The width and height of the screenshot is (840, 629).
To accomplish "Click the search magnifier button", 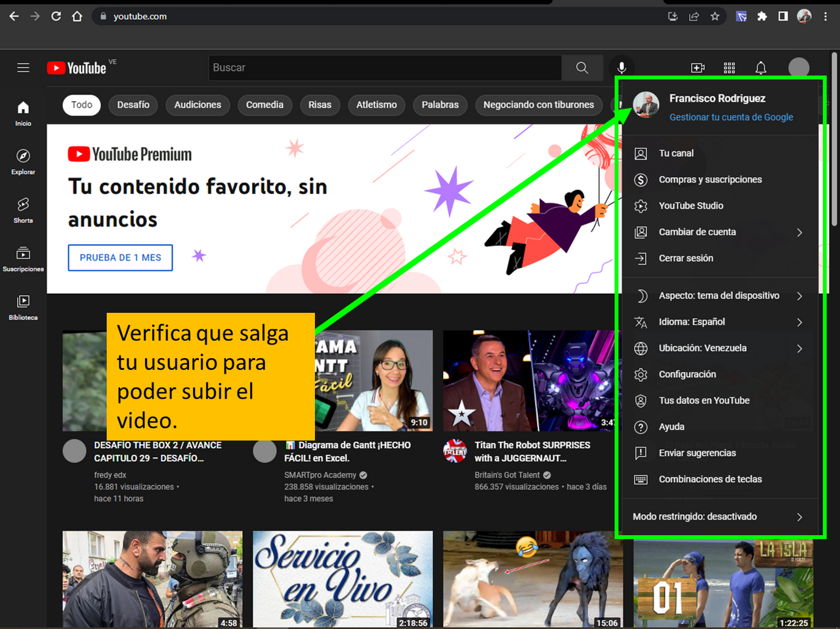I will point(582,68).
